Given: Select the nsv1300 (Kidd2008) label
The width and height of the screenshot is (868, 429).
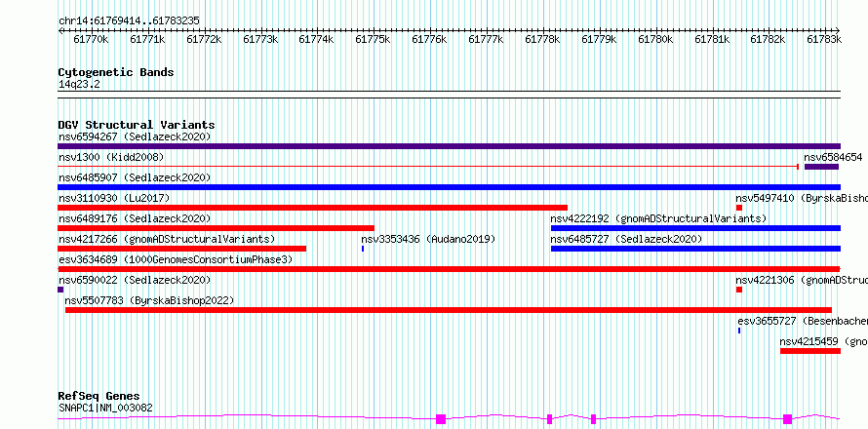Looking at the screenshot, I should pos(111,157).
